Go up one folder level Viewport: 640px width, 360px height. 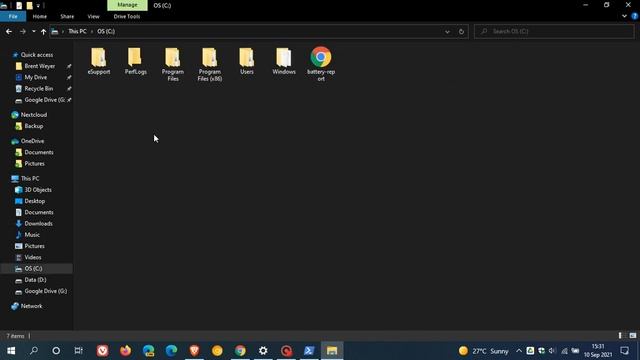[43, 31]
